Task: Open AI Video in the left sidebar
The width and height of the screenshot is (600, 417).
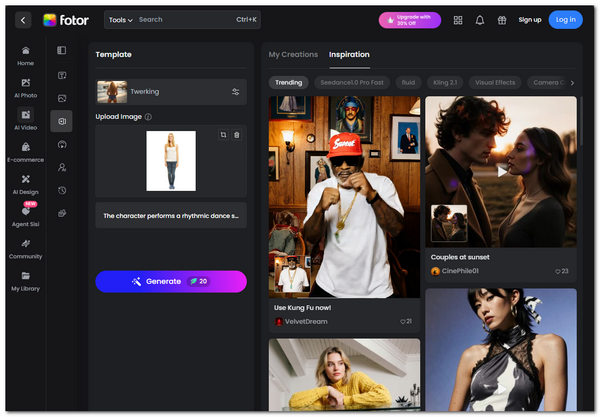Action: (25, 119)
